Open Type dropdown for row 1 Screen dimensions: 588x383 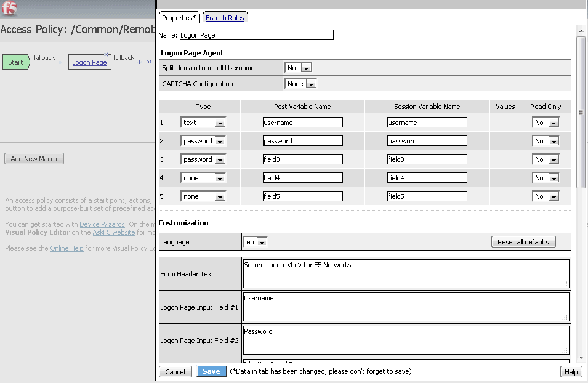(x=220, y=123)
